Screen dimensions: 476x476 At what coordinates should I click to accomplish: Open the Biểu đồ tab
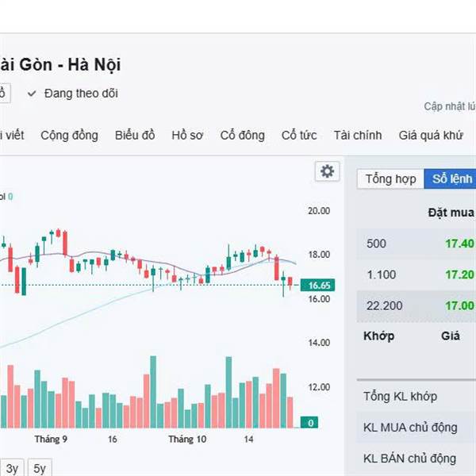coord(135,135)
